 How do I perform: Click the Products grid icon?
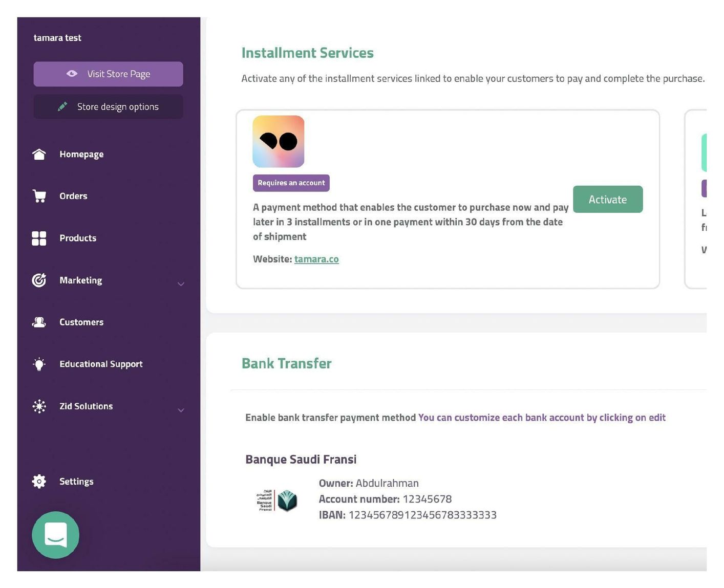tap(39, 238)
